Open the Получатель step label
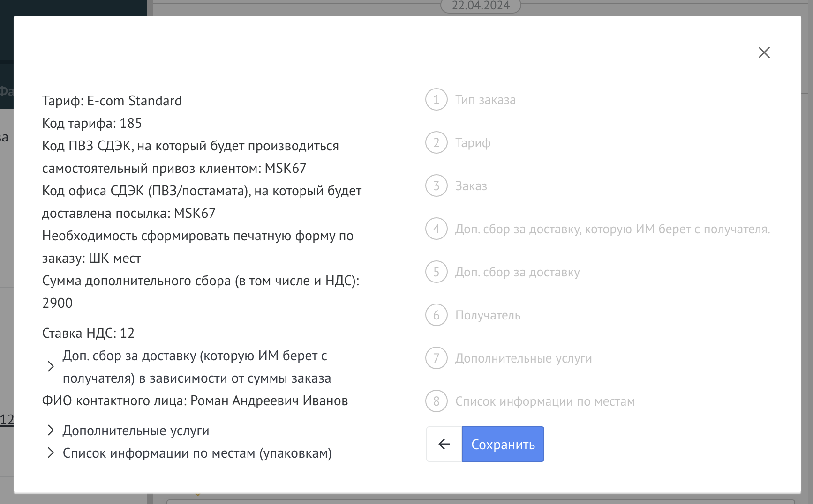This screenshot has height=504, width=813. coord(488,315)
